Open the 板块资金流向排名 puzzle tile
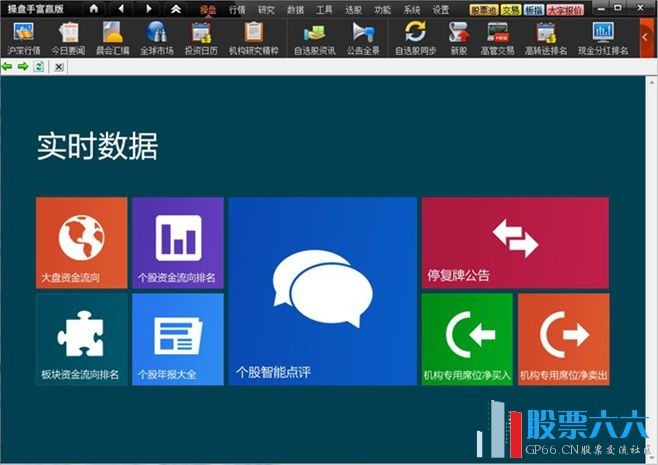The width and height of the screenshot is (658, 465). pos(81,339)
